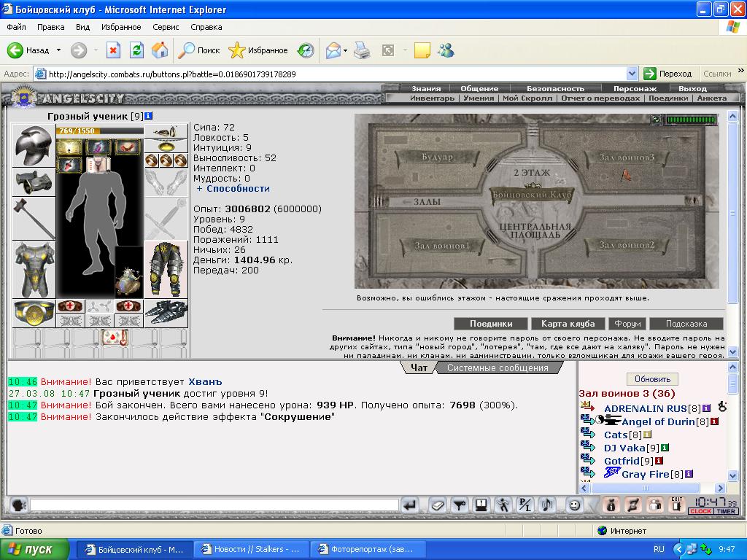This screenshot has height=560, width=747.
Task: Click the Messenger icon in IE toolbar
Action: (x=446, y=50)
